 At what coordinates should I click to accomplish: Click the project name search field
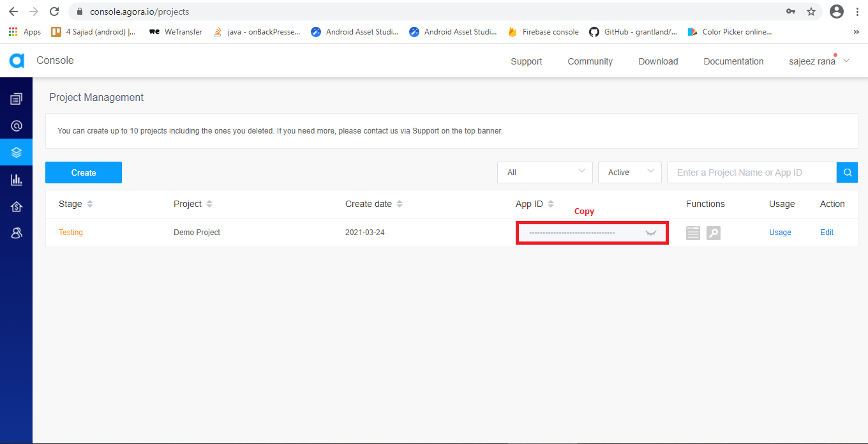(x=751, y=172)
